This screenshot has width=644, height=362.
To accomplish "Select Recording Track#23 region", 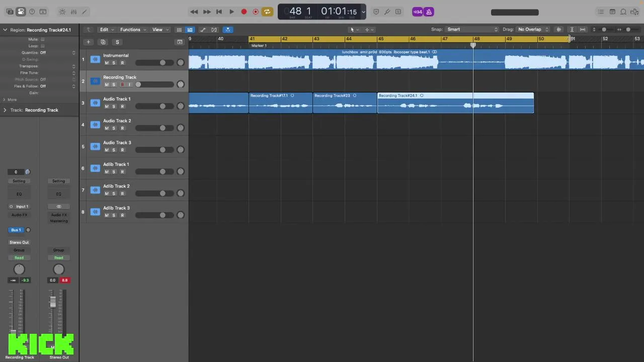I will click(345, 103).
